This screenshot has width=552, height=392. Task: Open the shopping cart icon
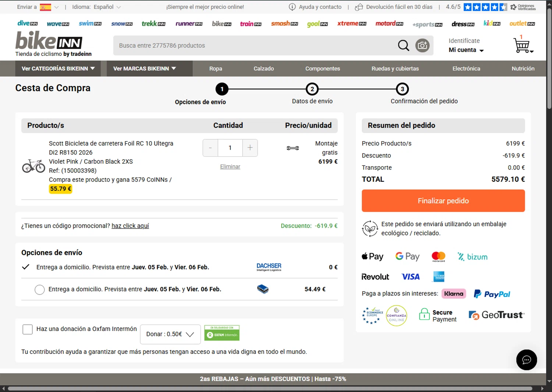(x=523, y=46)
